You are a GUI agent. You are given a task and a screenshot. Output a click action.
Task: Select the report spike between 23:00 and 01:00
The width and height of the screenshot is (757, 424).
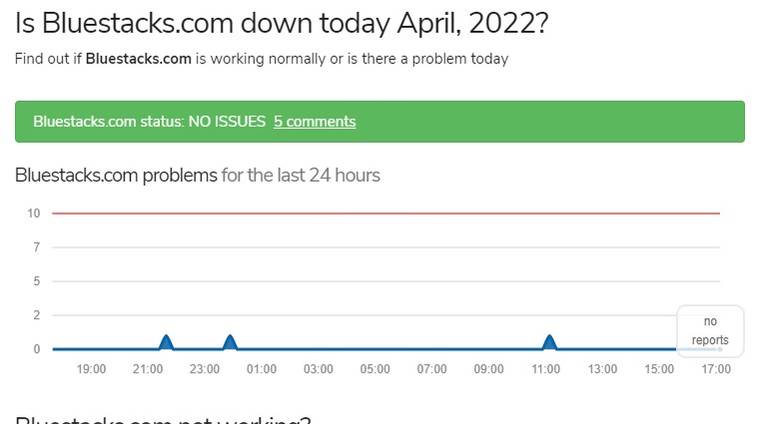point(230,343)
